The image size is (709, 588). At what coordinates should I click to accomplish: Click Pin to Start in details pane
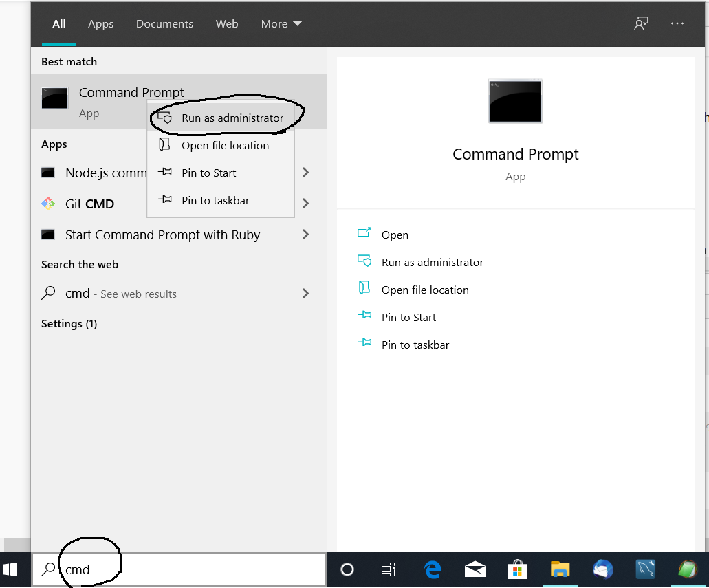(x=408, y=318)
